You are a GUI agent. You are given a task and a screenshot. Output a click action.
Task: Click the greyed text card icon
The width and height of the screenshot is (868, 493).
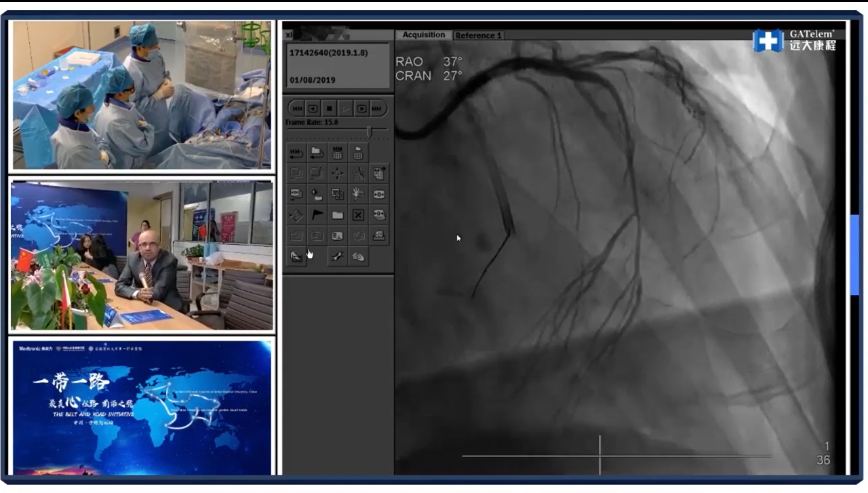(x=317, y=236)
